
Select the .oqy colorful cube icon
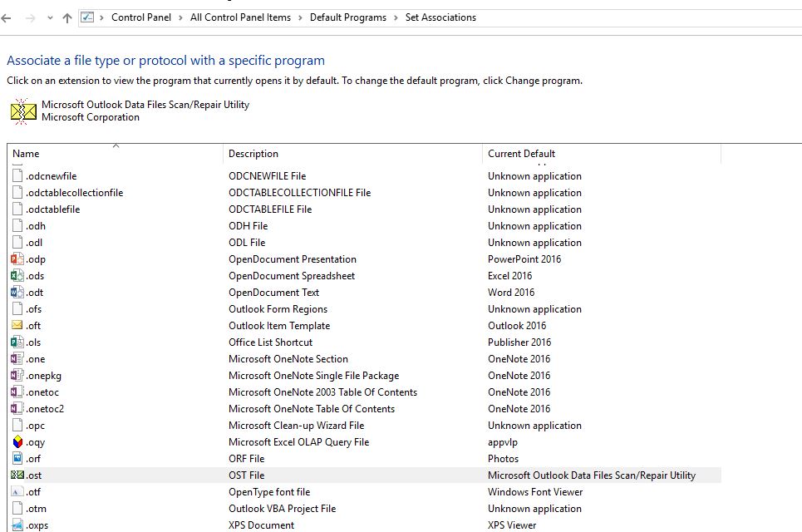[x=17, y=441]
